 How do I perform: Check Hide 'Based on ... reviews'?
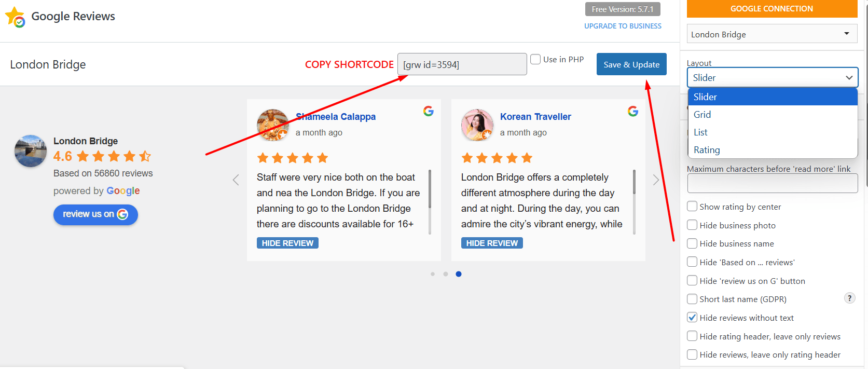click(692, 262)
